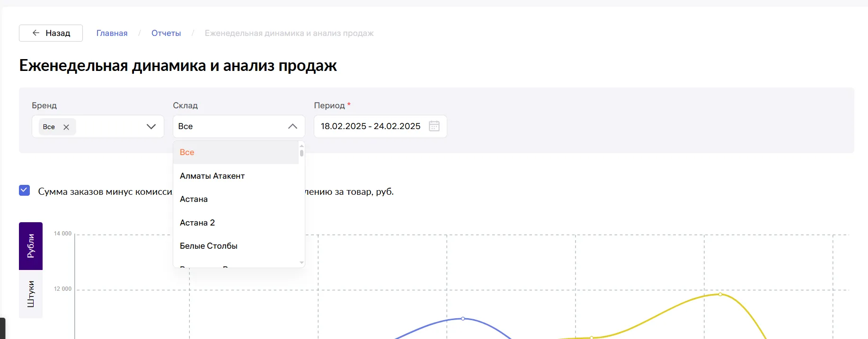Viewport: 868px width, 339px height.
Task: Click the back arrow icon in Назад
Action: [36, 33]
